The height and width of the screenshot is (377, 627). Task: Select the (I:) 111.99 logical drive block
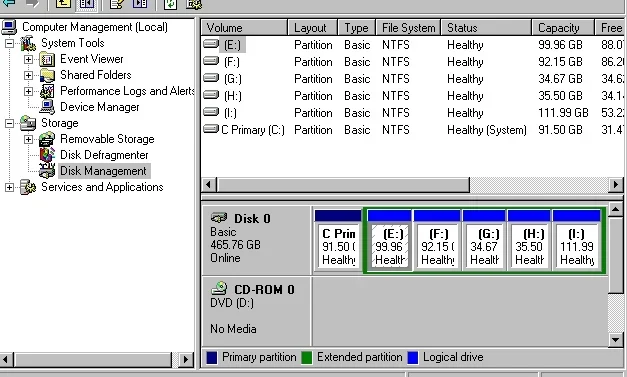(576, 240)
